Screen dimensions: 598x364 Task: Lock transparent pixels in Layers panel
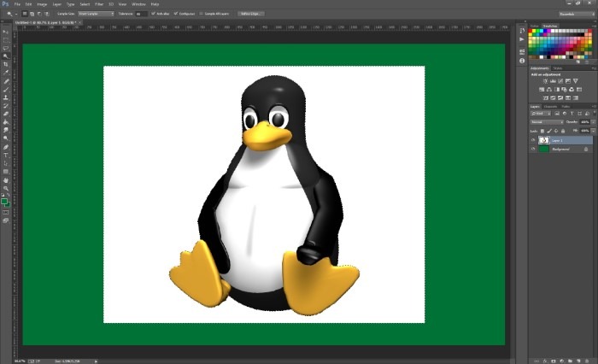point(542,132)
